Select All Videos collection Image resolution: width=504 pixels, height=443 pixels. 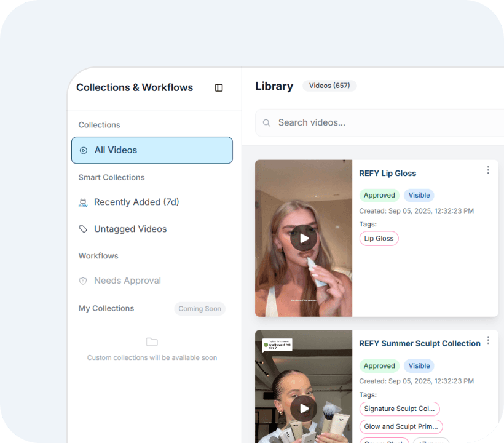[152, 150]
